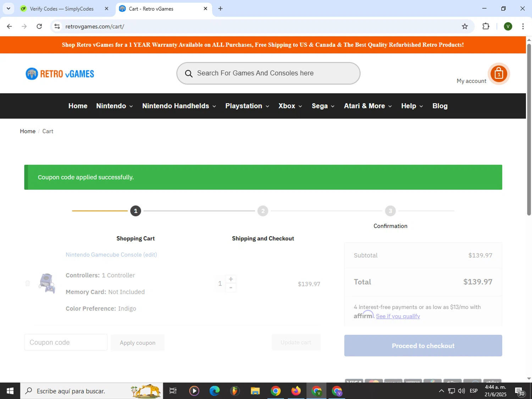
Task: Open taskbar clock showing 4:44 a. m.
Action: [495, 391]
